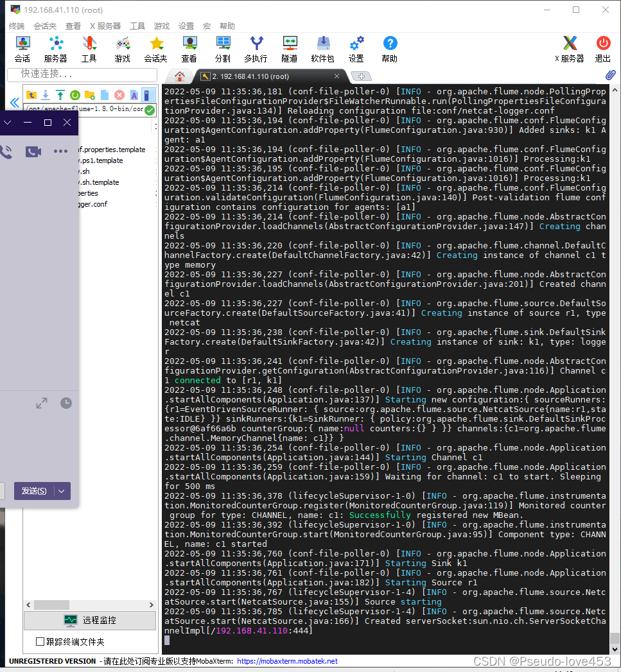Split the terminal using the 分割 icon
Image resolution: width=621 pixels, height=672 pixels.
(x=223, y=48)
